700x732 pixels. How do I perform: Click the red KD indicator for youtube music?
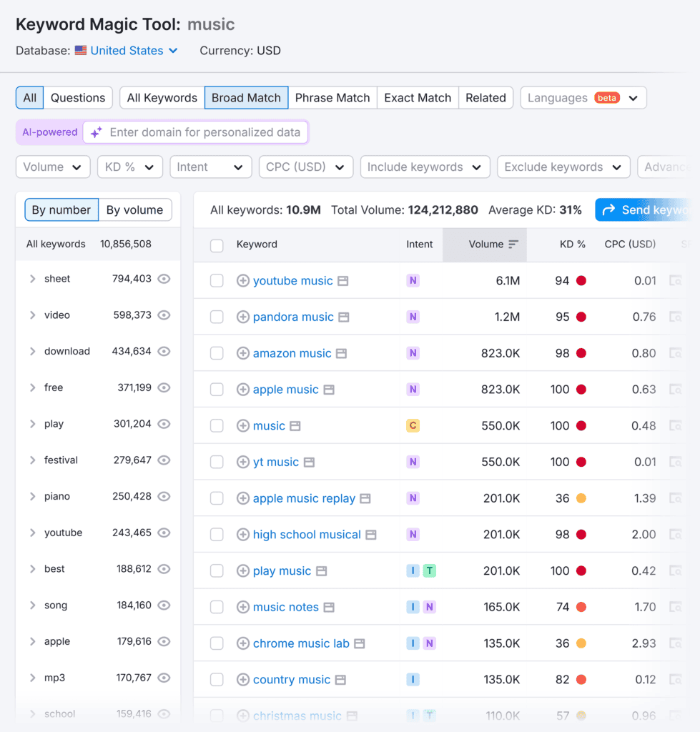coord(581,281)
